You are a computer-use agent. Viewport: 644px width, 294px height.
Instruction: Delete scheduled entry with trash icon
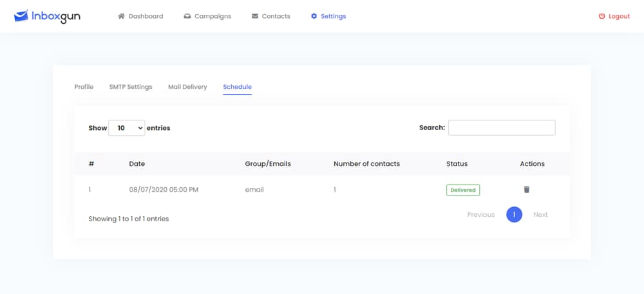click(527, 189)
